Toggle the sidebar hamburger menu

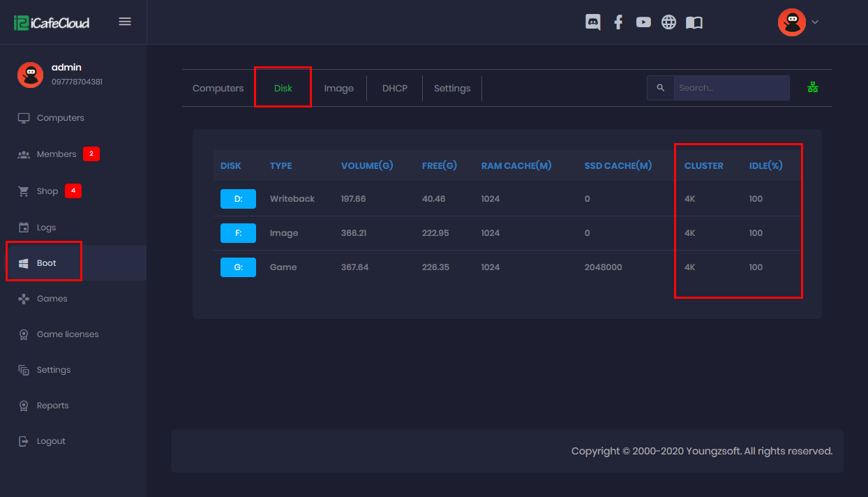(x=125, y=21)
